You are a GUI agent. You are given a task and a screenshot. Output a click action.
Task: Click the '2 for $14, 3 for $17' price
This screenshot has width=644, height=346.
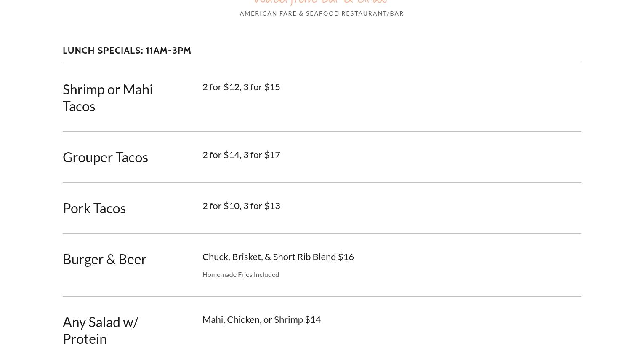[x=241, y=155]
